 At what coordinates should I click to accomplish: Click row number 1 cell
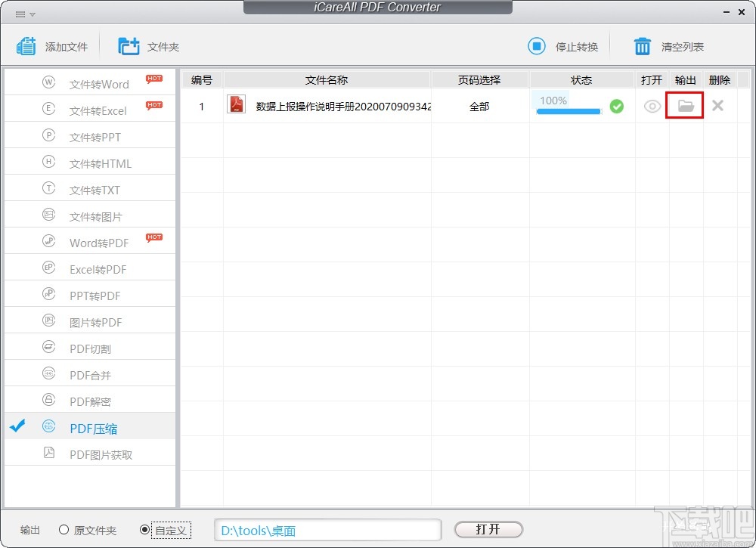point(202,107)
